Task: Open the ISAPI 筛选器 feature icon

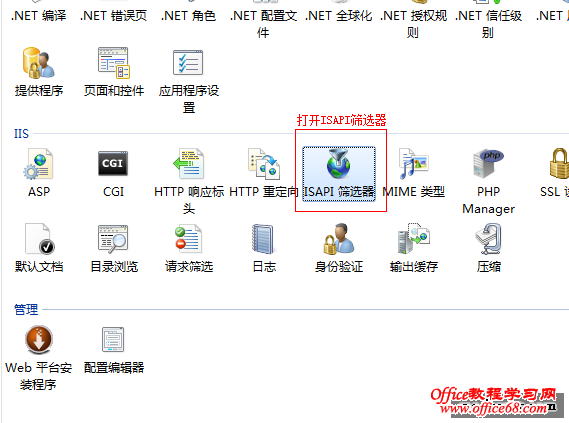Action: (x=338, y=164)
